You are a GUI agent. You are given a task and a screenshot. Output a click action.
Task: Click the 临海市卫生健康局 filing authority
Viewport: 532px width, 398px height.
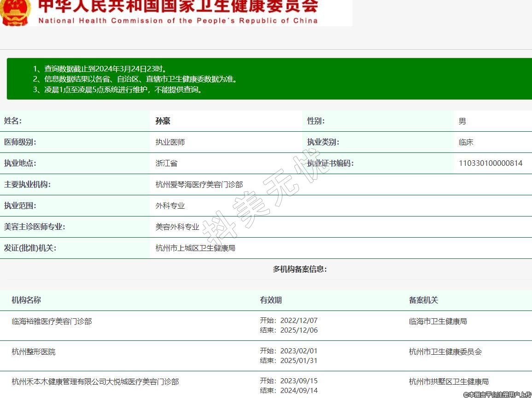(x=438, y=321)
